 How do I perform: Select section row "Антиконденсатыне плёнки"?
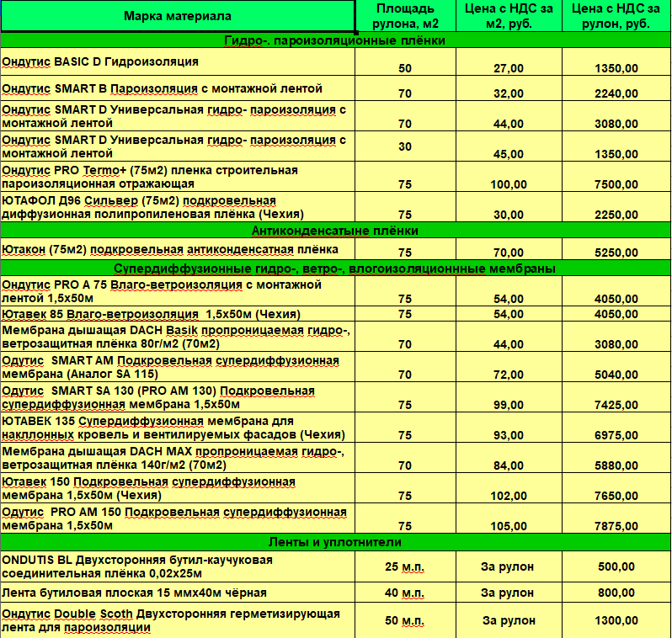[335, 231]
